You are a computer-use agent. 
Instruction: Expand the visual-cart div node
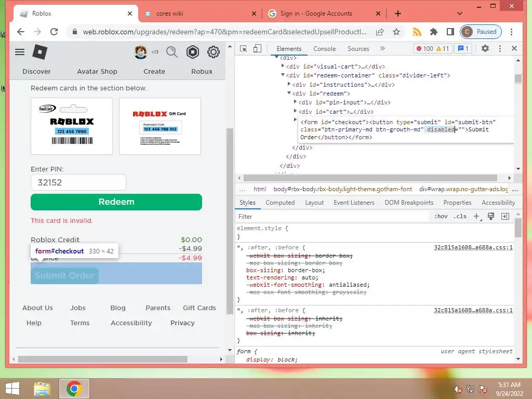(283, 66)
